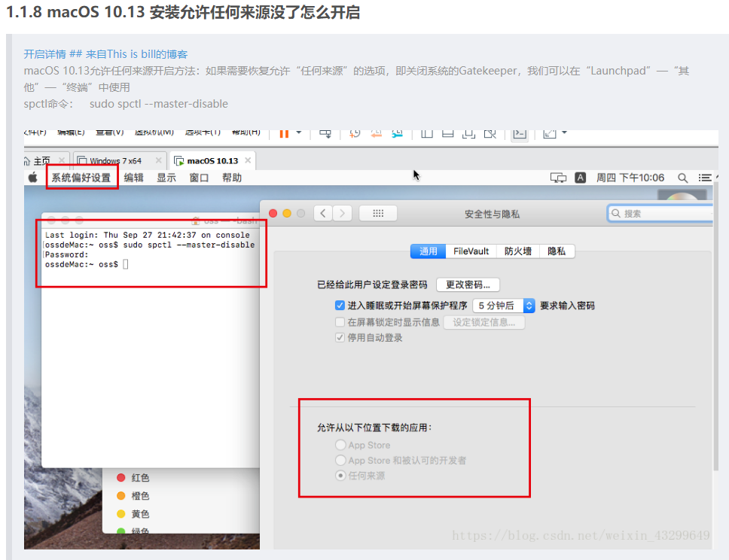
Task: Open the 系统偏好设置 menu
Action: click(81, 178)
